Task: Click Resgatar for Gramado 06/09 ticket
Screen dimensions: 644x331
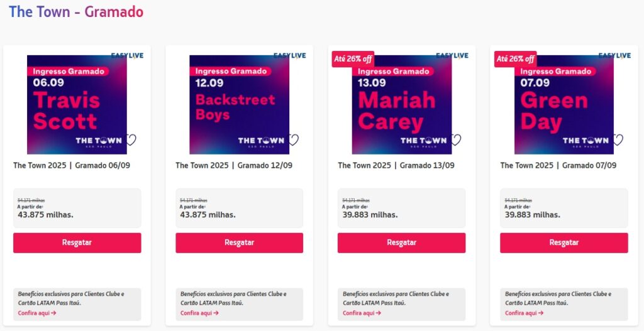Action: pyautogui.click(x=77, y=242)
